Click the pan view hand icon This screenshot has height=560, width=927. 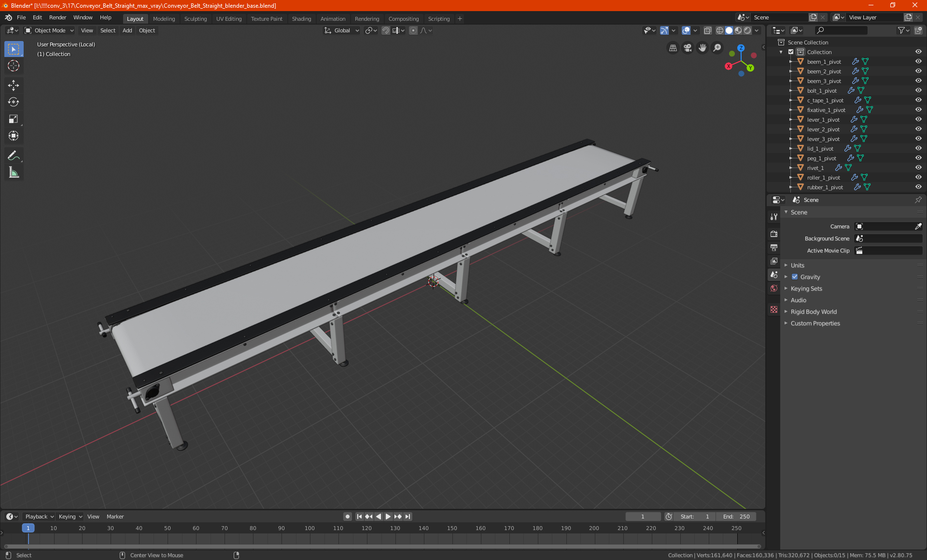(702, 48)
